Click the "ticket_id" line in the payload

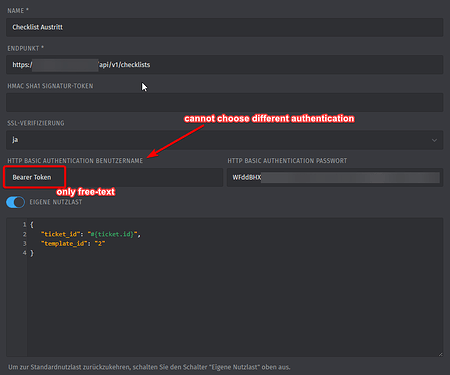click(x=91, y=234)
